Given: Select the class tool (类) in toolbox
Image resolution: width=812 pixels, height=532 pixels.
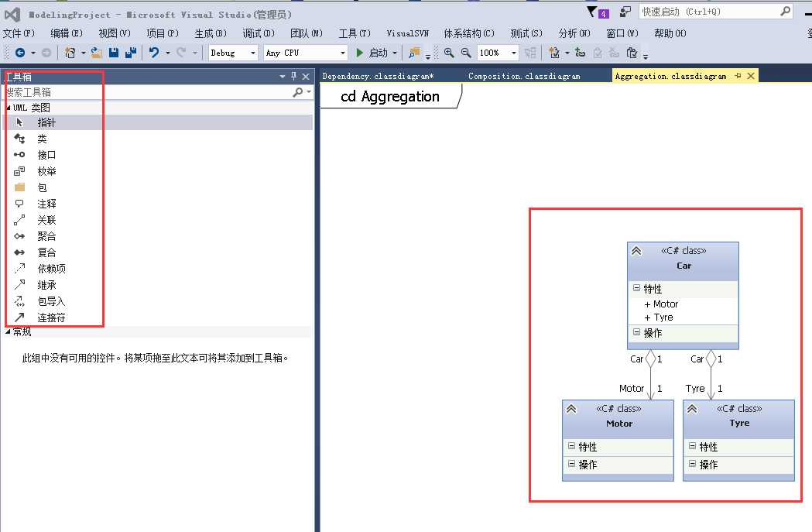Looking at the screenshot, I should coord(157,139).
